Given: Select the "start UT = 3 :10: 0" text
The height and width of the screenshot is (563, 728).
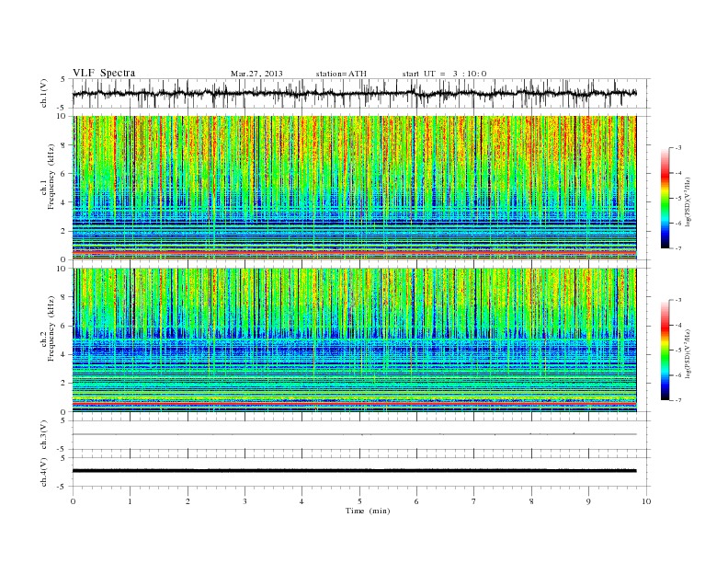Looking at the screenshot, I should 444,74.
